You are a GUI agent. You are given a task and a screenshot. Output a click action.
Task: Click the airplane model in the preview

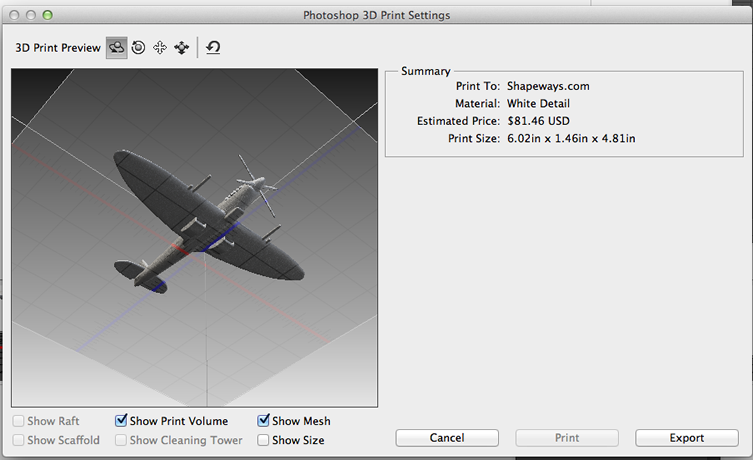pos(211,226)
